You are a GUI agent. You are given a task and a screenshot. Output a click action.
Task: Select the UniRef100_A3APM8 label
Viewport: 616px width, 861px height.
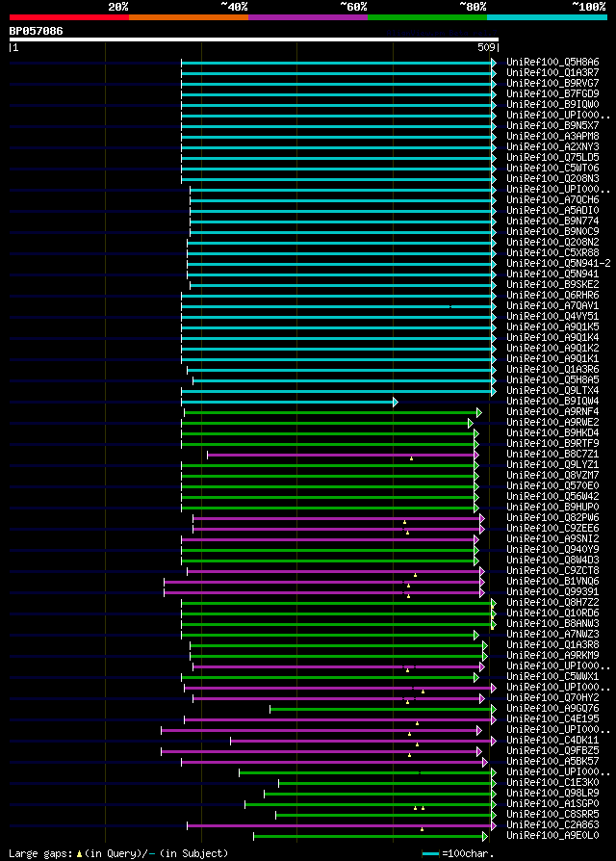coord(552,136)
